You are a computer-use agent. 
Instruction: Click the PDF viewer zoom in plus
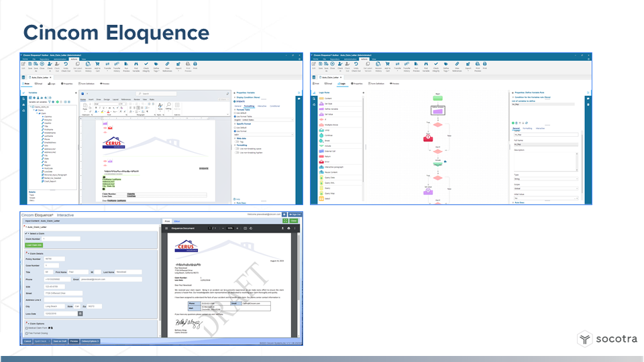(237, 228)
